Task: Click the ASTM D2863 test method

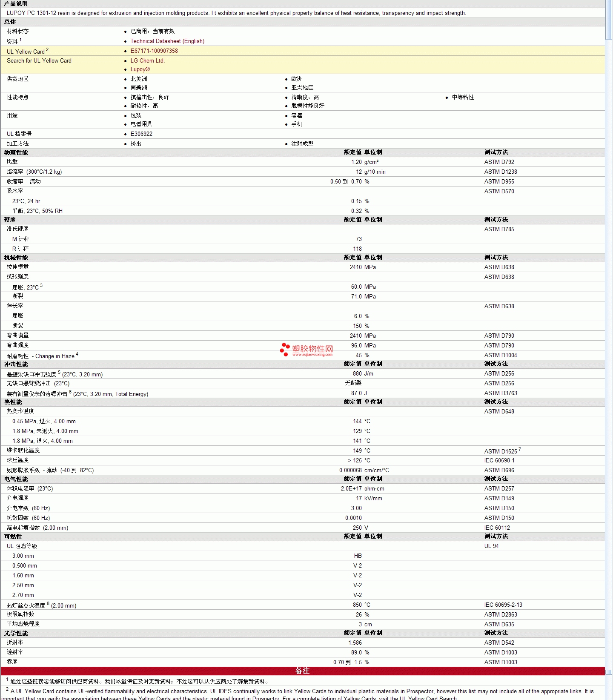Action: (x=501, y=615)
